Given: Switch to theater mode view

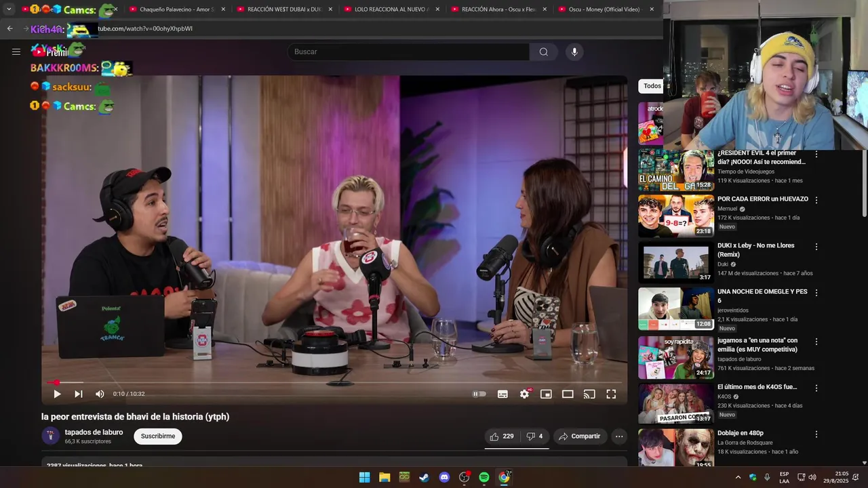Looking at the screenshot, I should (568, 394).
